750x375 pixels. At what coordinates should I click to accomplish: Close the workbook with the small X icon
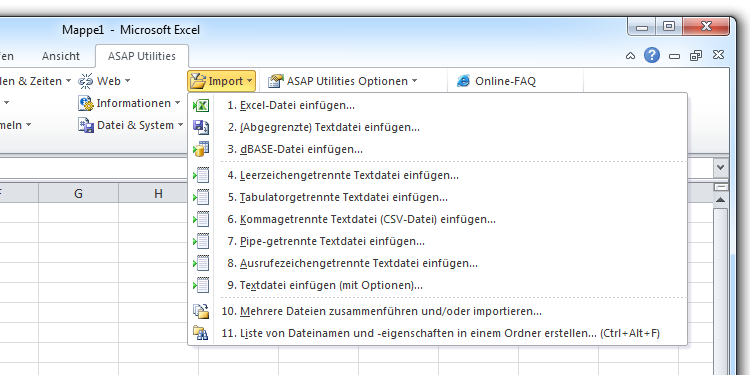pos(718,55)
